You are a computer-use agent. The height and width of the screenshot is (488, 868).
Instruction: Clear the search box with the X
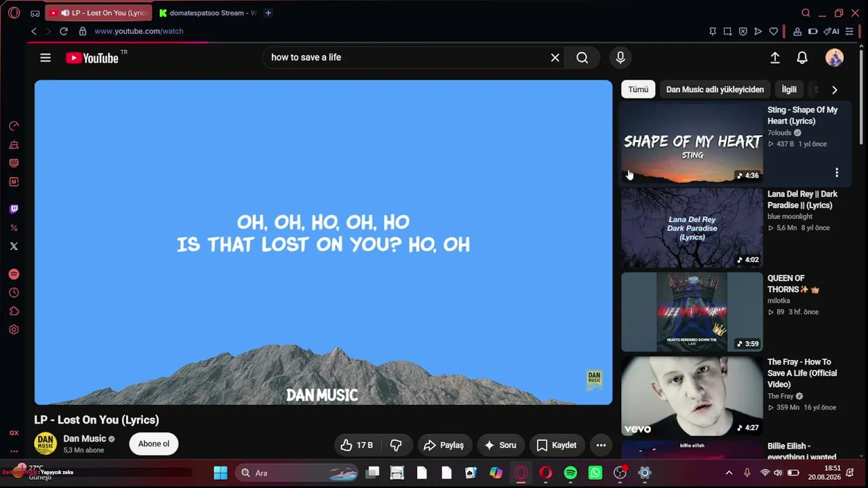[x=555, y=58]
